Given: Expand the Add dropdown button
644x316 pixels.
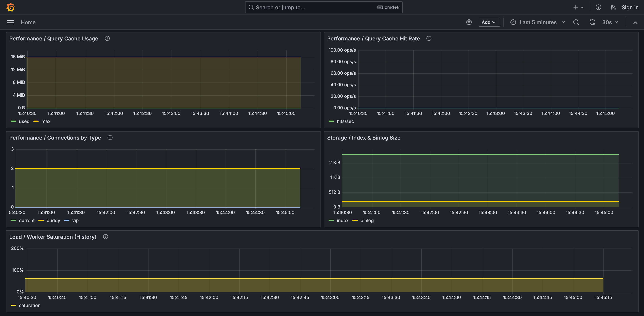Looking at the screenshot, I should (489, 22).
